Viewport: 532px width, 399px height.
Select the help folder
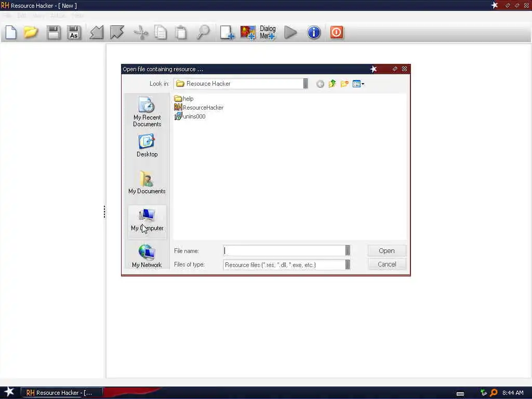click(x=184, y=99)
